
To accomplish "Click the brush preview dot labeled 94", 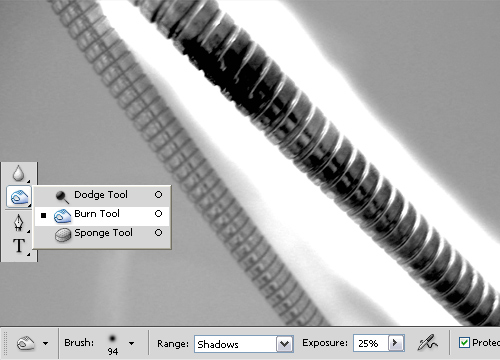I will tap(113, 339).
